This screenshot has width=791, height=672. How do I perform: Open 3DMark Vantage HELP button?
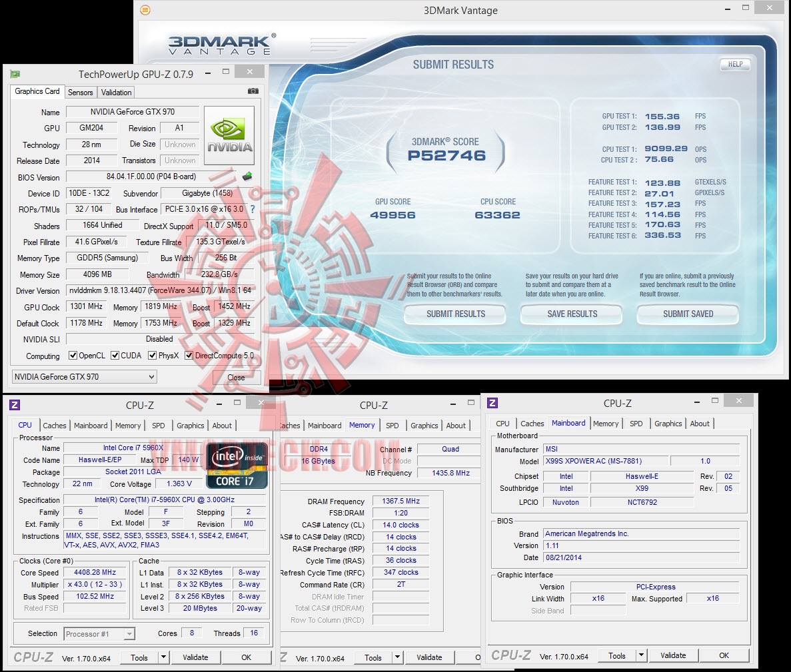735,64
